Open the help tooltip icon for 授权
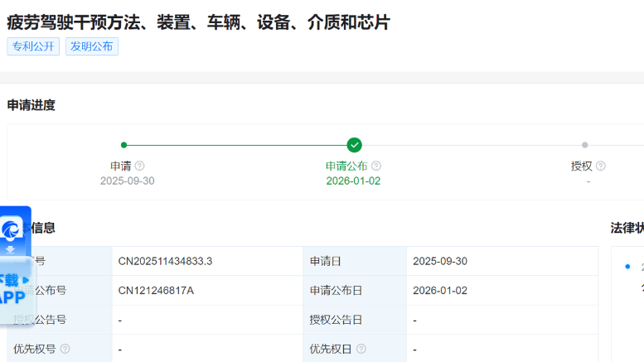This screenshot has width=644, height=362. [x=601, y=166]
